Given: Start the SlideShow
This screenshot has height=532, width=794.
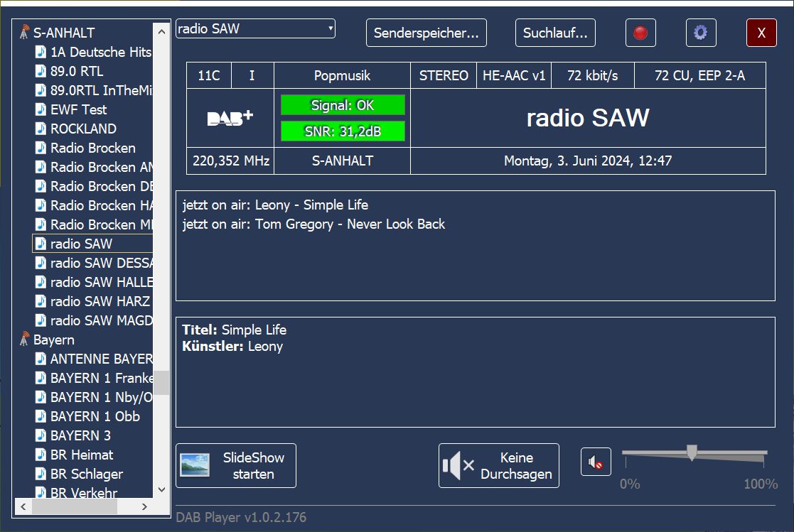Looking at the screenshot, I should 236,466.
